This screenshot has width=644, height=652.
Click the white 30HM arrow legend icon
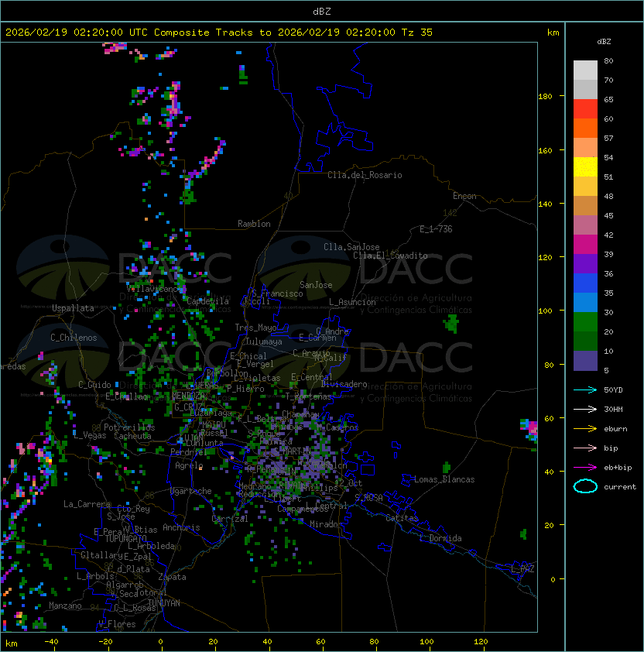585,409
